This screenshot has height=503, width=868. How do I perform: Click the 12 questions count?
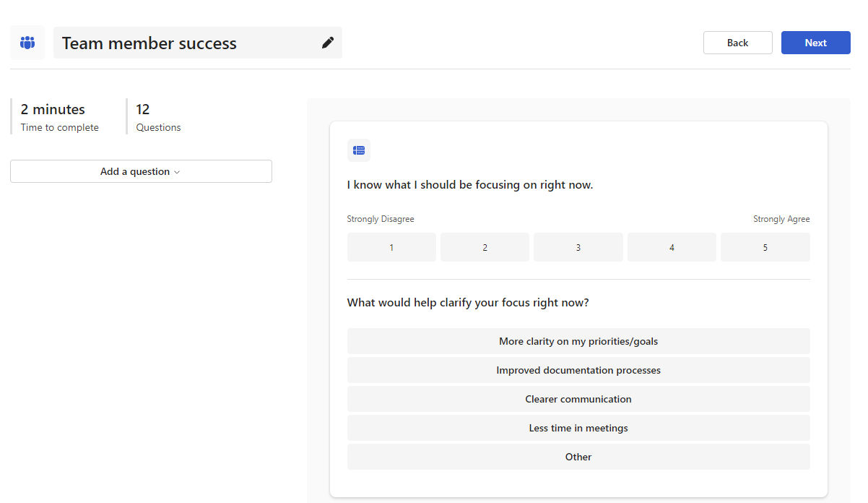click(x=143, y=109)
